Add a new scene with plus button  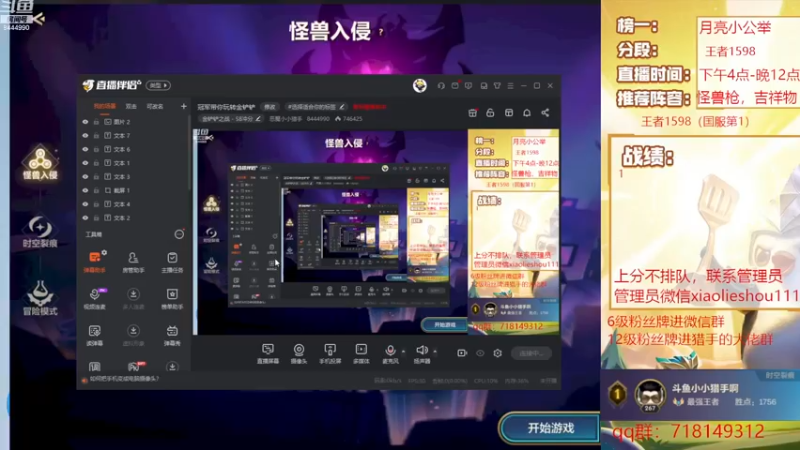184,106
